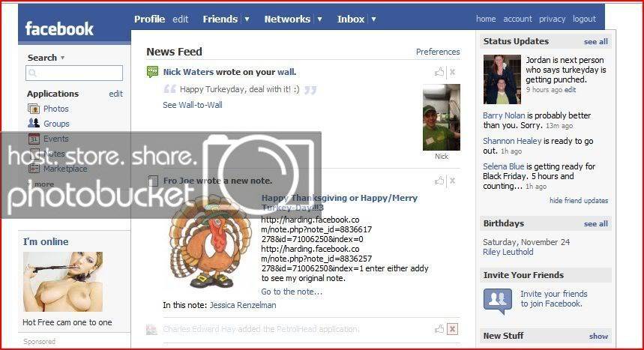Expand the Inbox dropdown arrow
Screen dimensions: 644x350
[x=373, y=19]
